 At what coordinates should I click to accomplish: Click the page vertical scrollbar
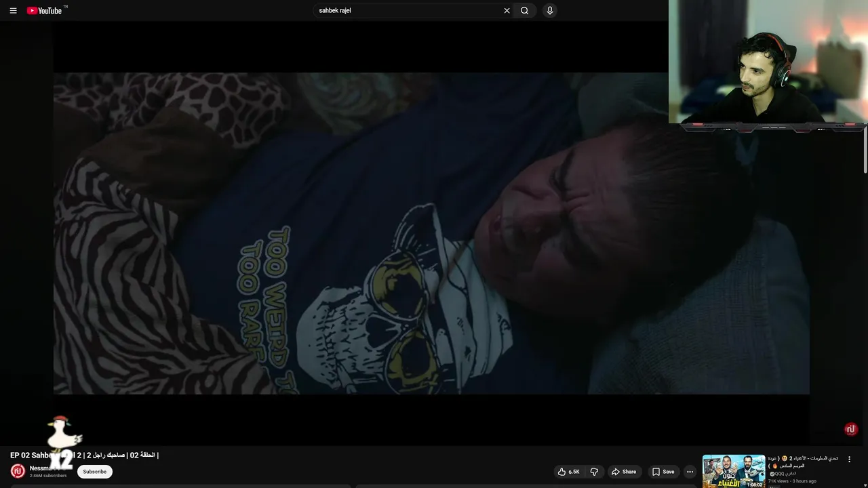click(x=865, y=149)
